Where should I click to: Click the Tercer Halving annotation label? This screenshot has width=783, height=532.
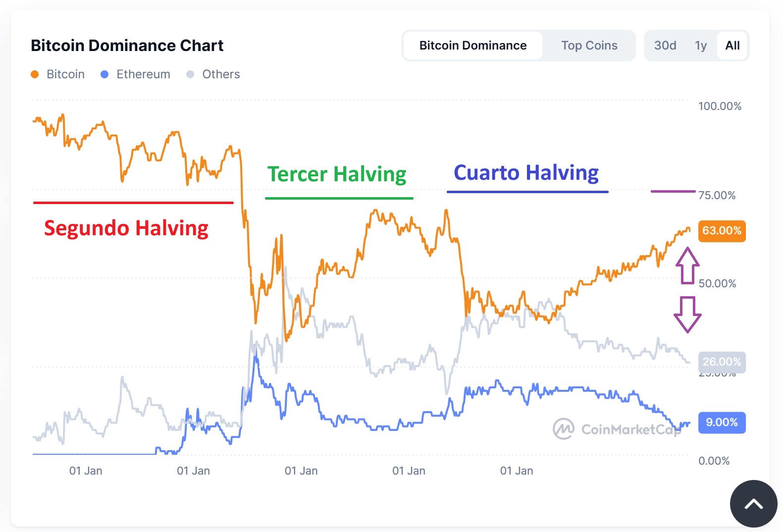337,174
